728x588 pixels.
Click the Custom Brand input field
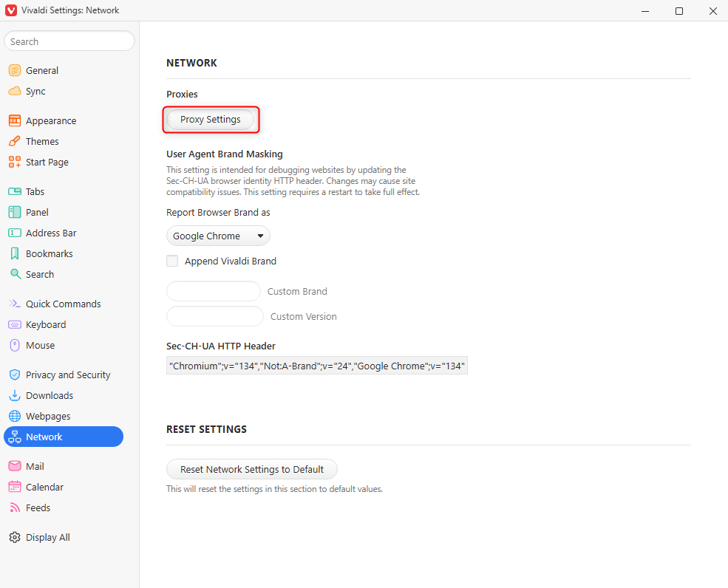(214, 292)
